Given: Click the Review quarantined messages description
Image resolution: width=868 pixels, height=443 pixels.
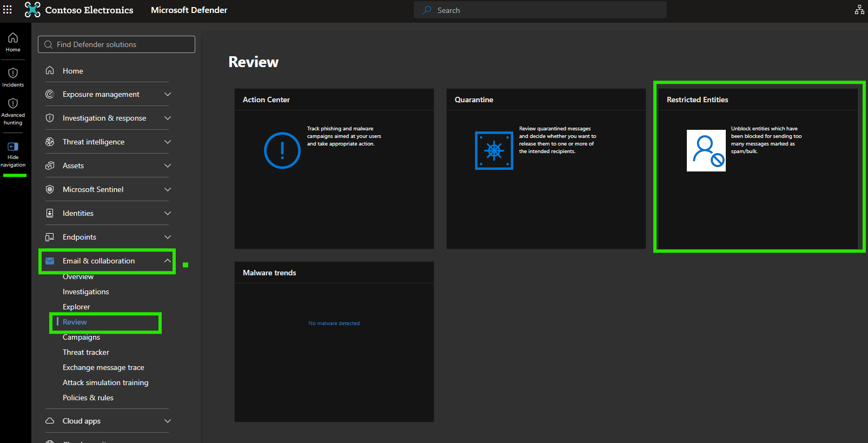Looking at the screenshot, I should [x=558, y=140].
